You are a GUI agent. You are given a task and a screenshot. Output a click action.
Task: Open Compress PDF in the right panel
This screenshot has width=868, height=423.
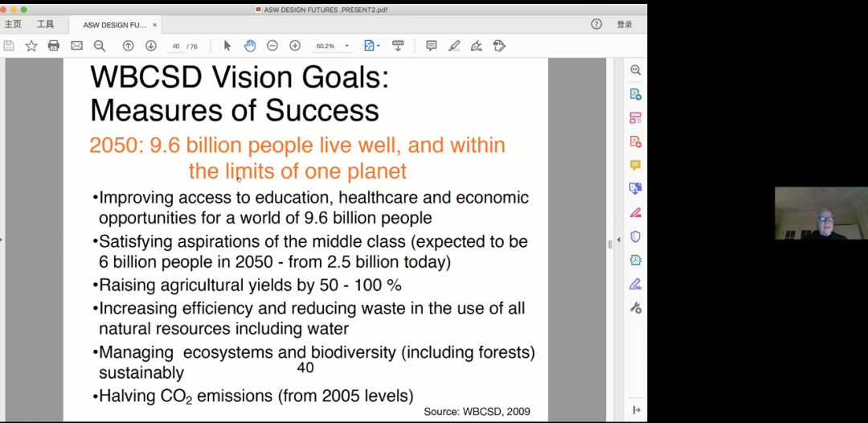click(636, 261)
